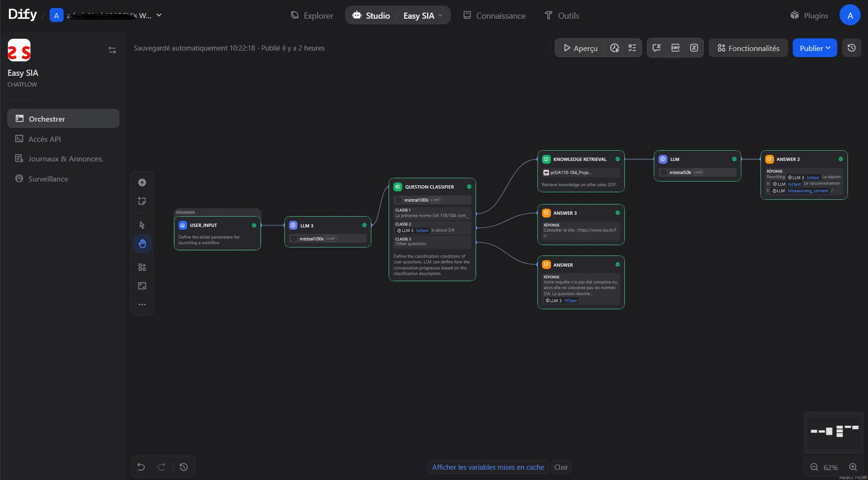Add a note with sticky note icon
The image size is (868, 480).
142,201
